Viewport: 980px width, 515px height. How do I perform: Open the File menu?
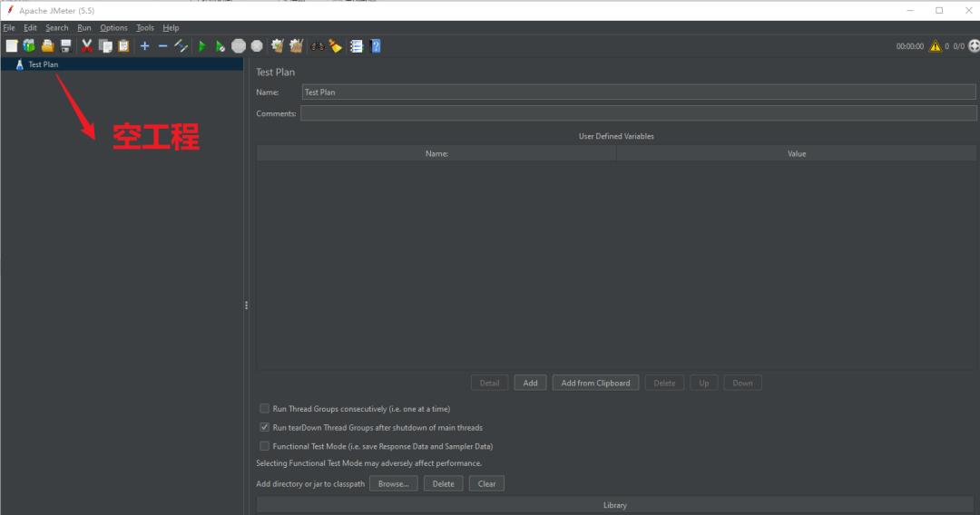pyautogui.click(x=9, y=28)
